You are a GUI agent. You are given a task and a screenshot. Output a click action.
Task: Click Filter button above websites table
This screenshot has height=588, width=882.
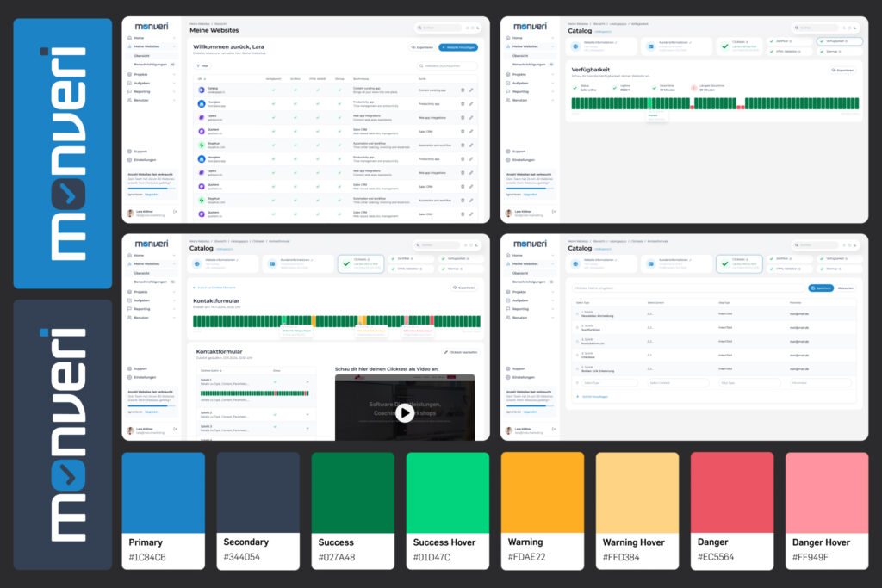(202, 65)
